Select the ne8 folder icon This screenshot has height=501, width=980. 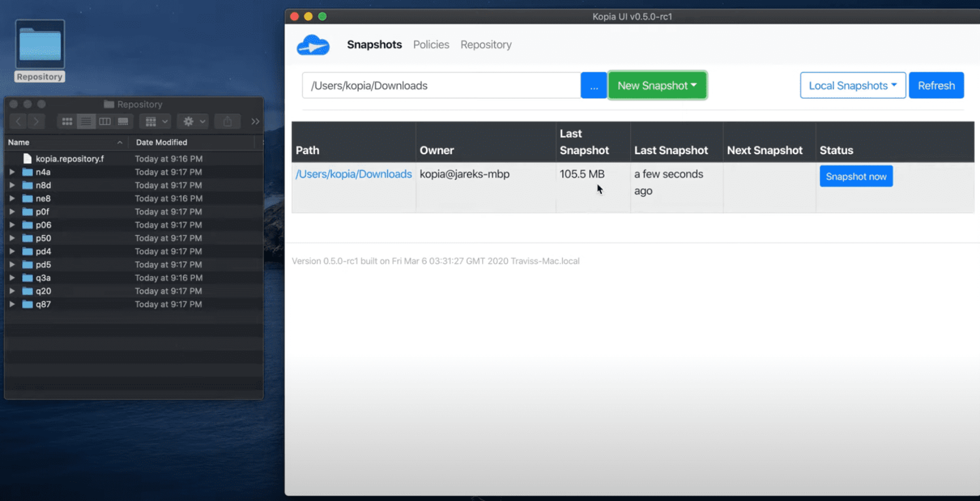[x=28, y=198]
